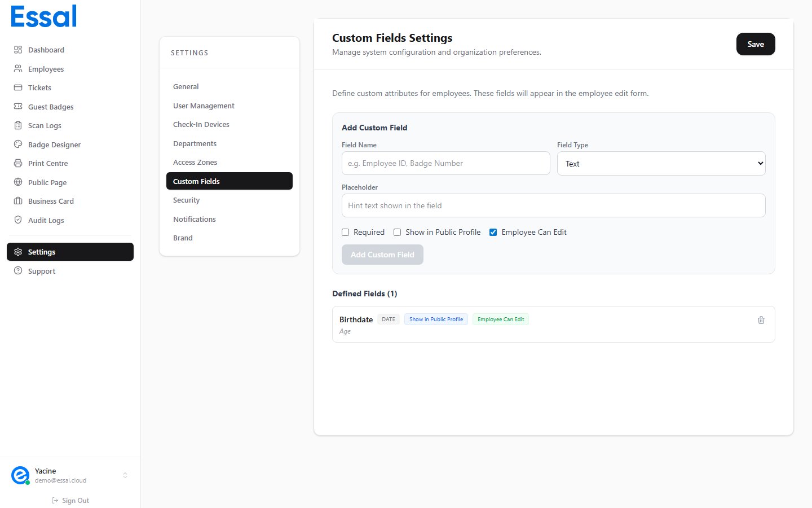Image resolution: width=812 pixels, height=508 pixels.
Task: Click the Public Page globe icon
Action: coord(18,182)
